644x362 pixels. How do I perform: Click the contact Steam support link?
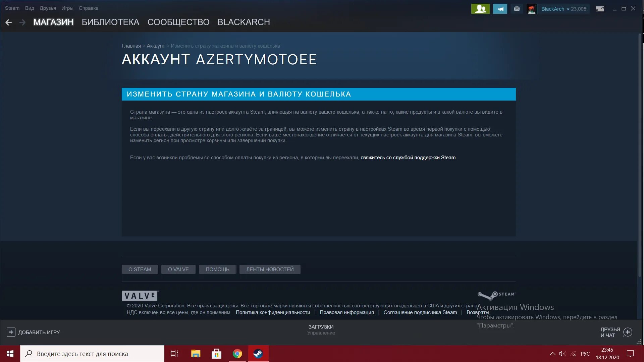coord(408,158)
